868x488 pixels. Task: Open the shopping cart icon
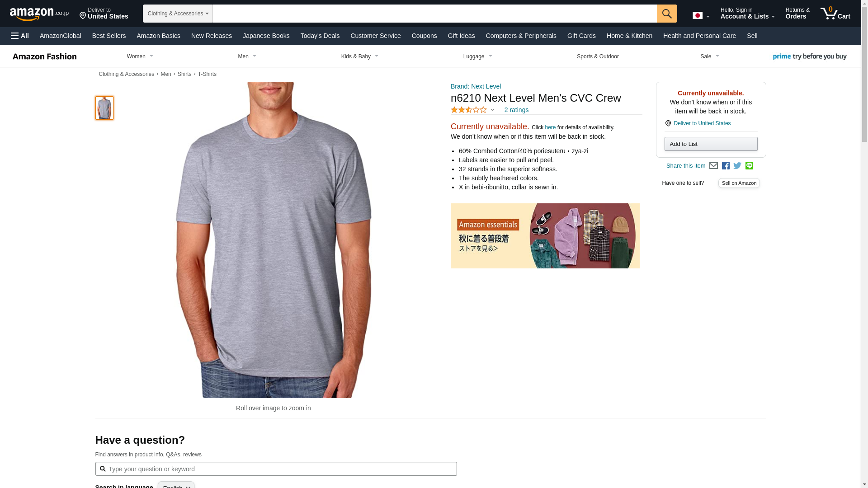835,13
